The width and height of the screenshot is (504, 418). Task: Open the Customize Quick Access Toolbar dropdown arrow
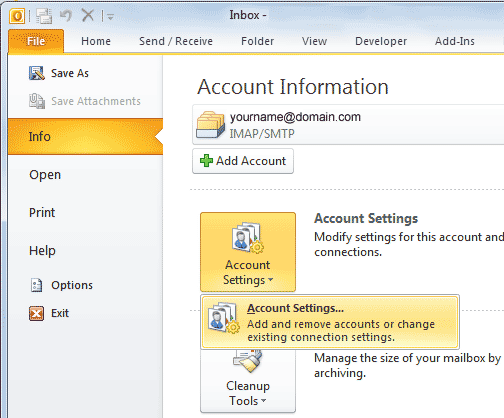tap(111, 16)
